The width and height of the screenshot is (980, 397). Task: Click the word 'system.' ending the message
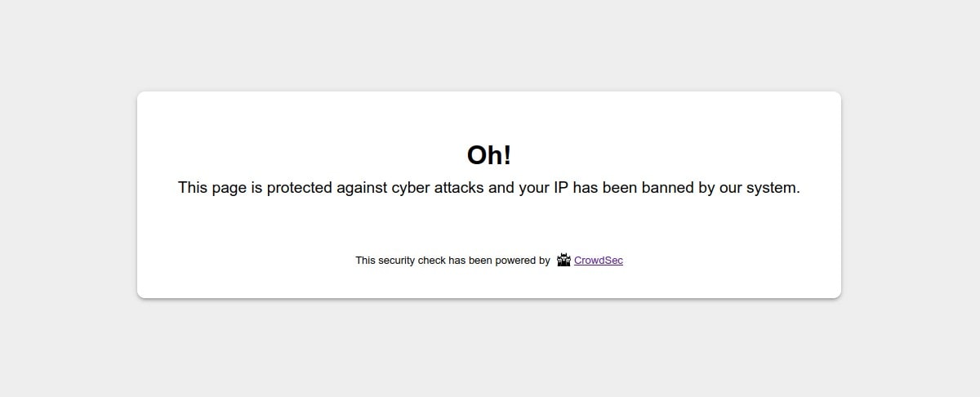[x=773, y=188]
